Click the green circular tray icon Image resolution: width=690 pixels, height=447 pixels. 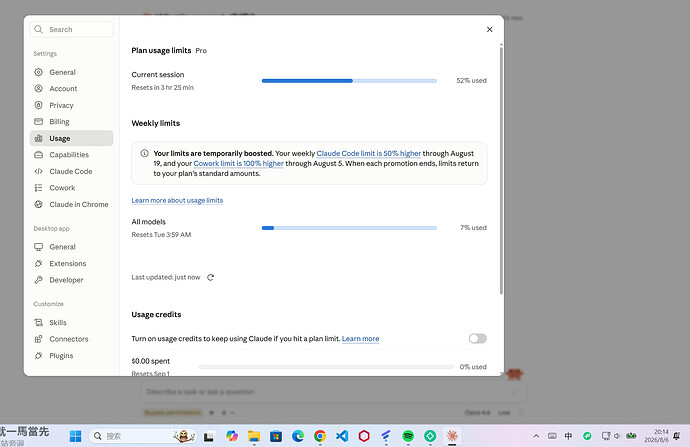[x=587, y=436]
